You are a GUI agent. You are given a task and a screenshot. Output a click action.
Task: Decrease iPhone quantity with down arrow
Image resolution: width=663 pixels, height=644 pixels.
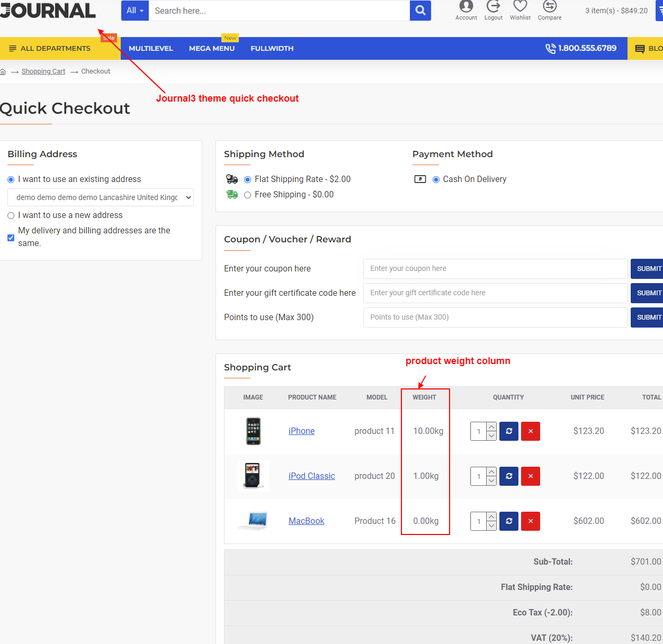491,436
